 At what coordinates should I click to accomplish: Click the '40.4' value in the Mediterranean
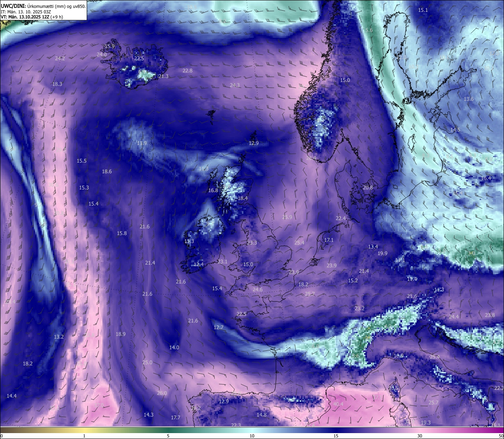tap(338, 404)
